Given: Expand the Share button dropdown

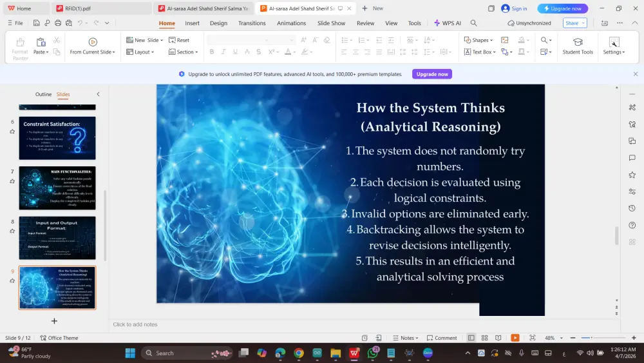Looking at the screenshot, I should 583,23.
